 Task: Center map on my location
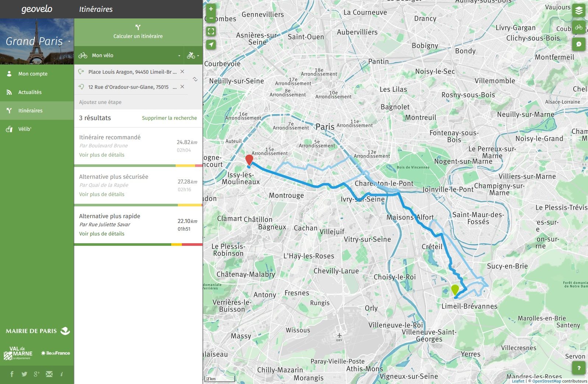click(211, 45)
